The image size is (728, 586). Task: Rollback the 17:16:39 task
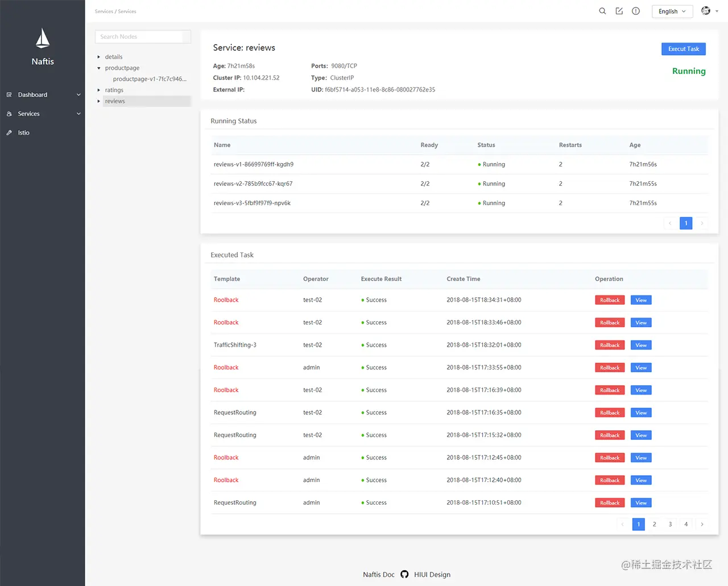tap(610, 390)
